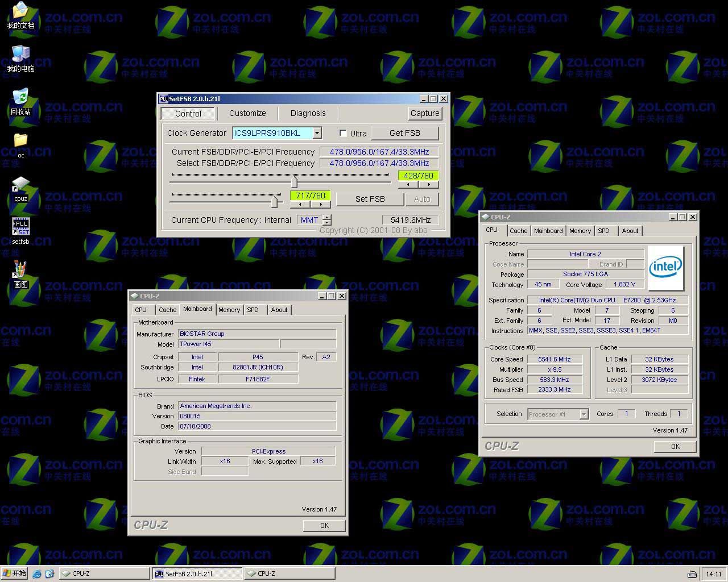Viewport: 728px width, 582px height.
Task: Open the My Documents desktop icon
Action: click(20, 15)
